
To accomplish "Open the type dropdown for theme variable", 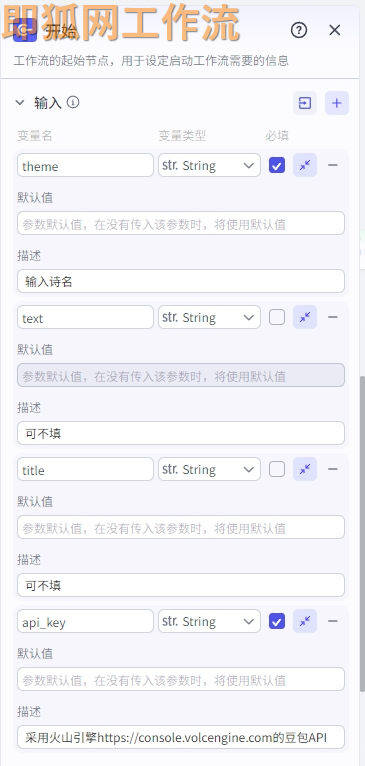I will tap(209, 165).
